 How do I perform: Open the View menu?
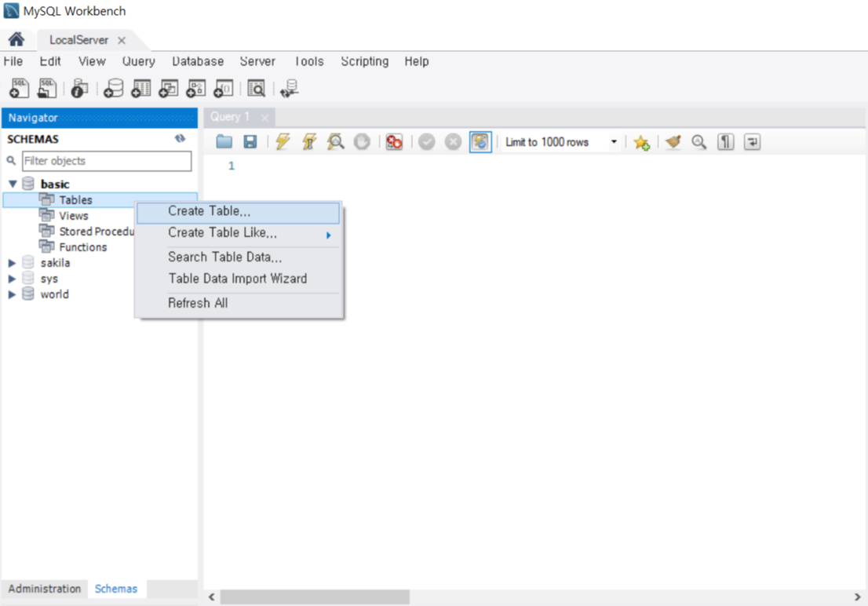coord(92,61)
